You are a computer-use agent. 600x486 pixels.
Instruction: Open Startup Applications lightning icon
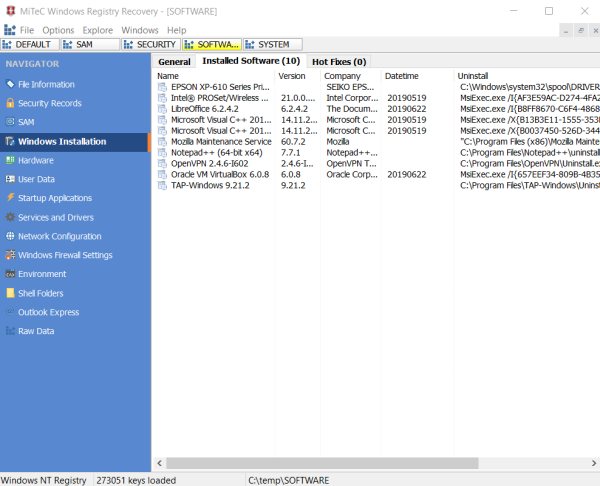pos(10,198)
